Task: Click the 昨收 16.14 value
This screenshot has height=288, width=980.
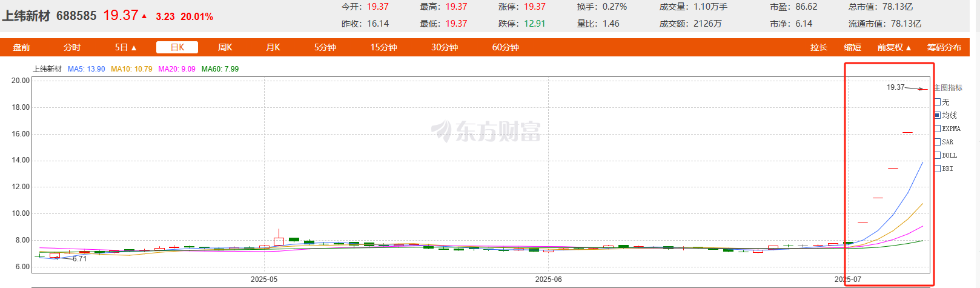Action: (378, 24)
